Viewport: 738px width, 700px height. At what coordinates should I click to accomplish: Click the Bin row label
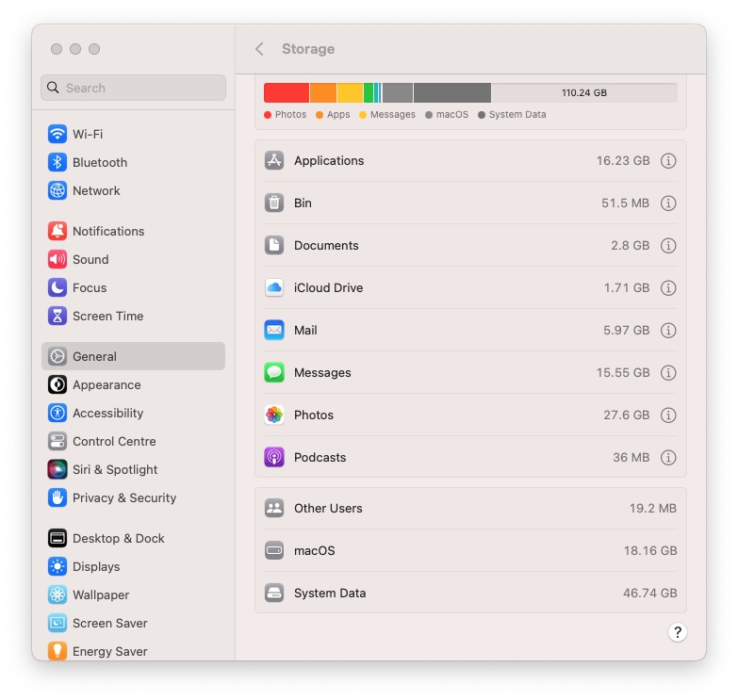[x=303, y=203]
